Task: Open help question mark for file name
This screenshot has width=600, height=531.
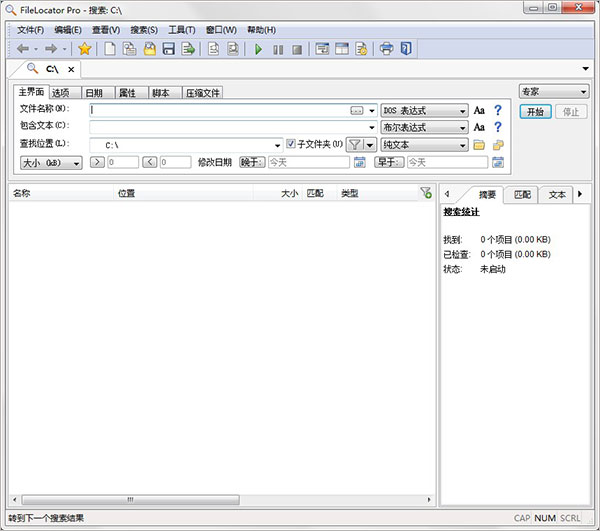Action: tap(497, 111)
